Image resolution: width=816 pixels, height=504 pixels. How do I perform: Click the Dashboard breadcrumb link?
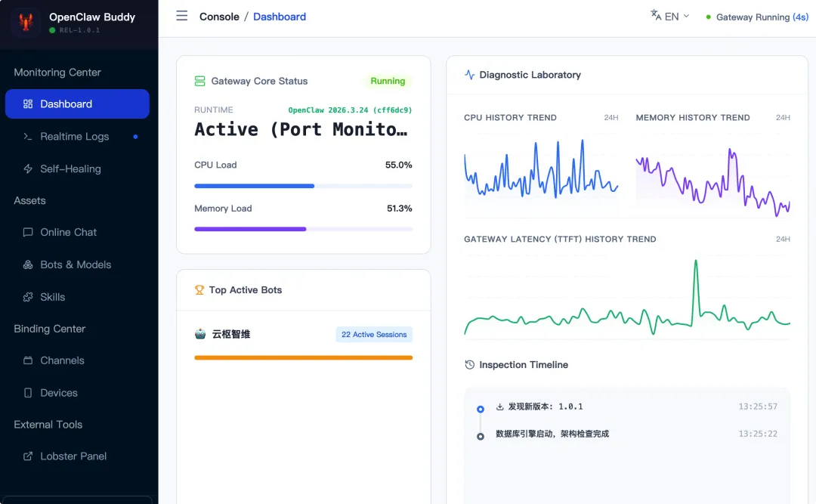[280, 17]
